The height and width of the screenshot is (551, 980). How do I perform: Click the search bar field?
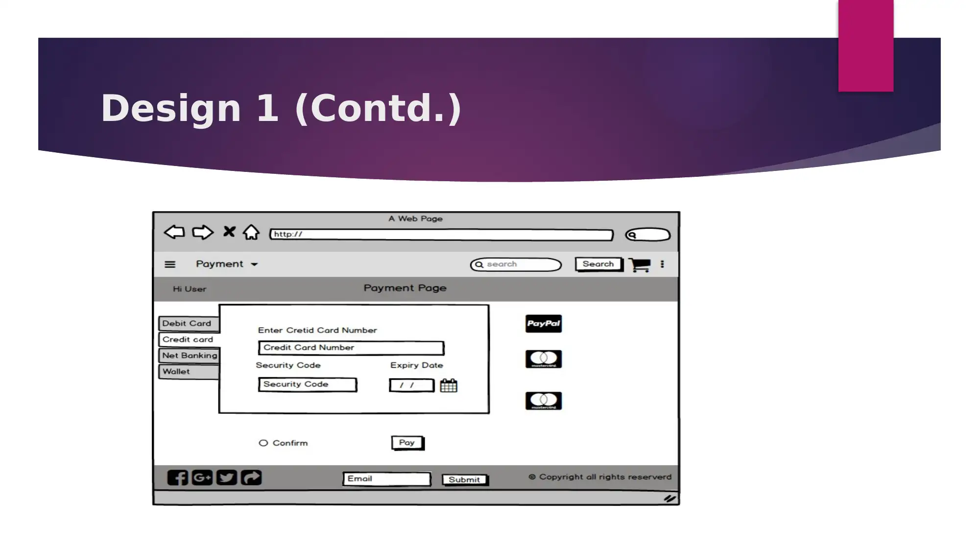tap(516, 264)
